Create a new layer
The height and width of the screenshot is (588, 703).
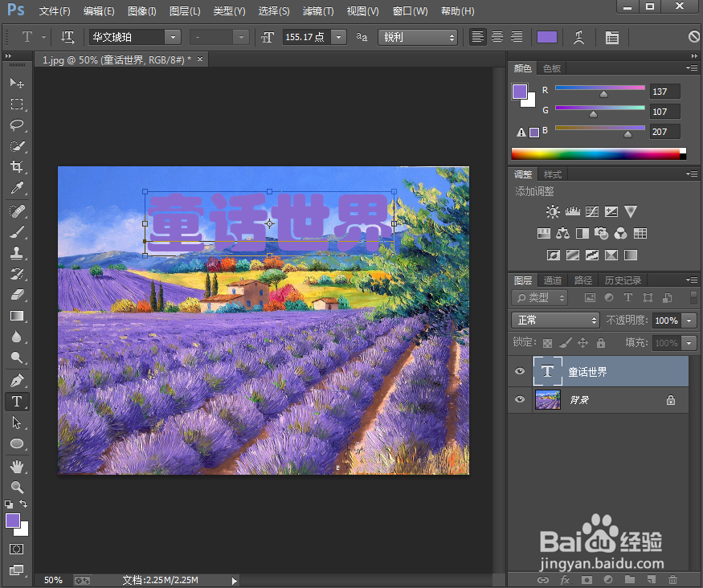652,579
